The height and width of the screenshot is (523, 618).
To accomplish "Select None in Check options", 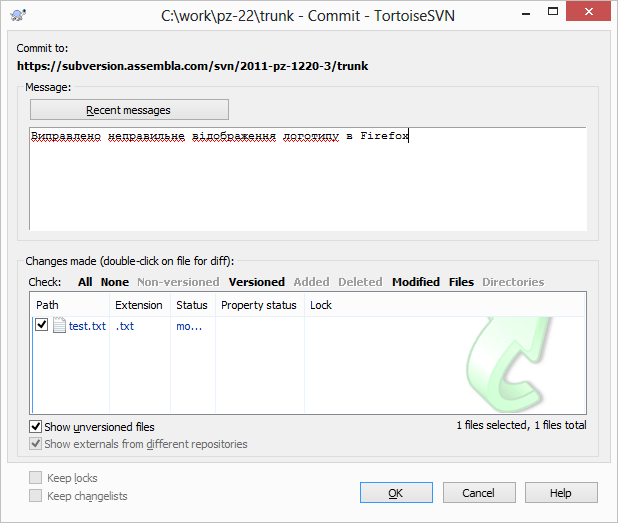I will click(115, 282).
